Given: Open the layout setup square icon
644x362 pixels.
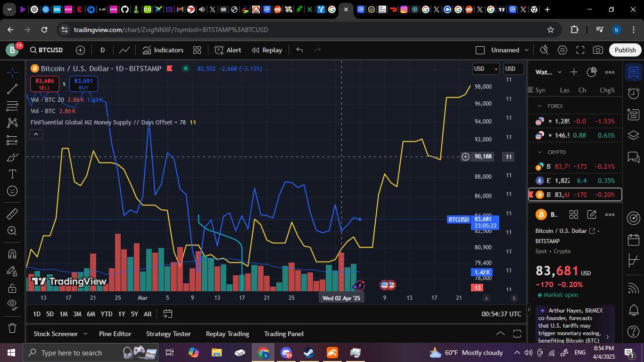Looking at the screenshot, I should coord(480,50).
